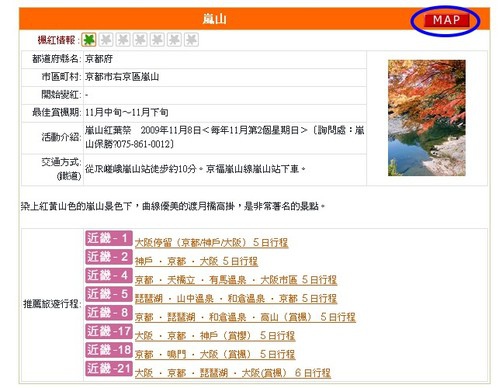
Task: Click the 嵐山 title in orange header
Action: tap(214, 19)
